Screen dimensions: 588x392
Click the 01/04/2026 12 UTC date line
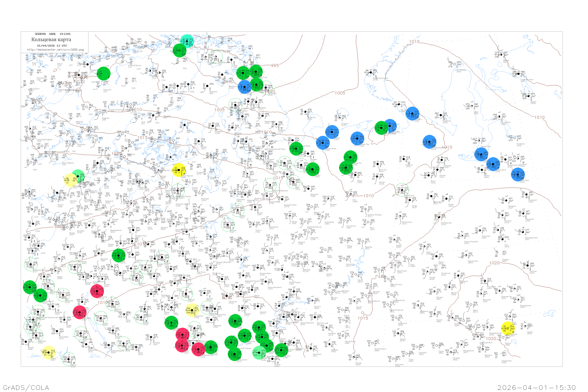coord(52,46)
